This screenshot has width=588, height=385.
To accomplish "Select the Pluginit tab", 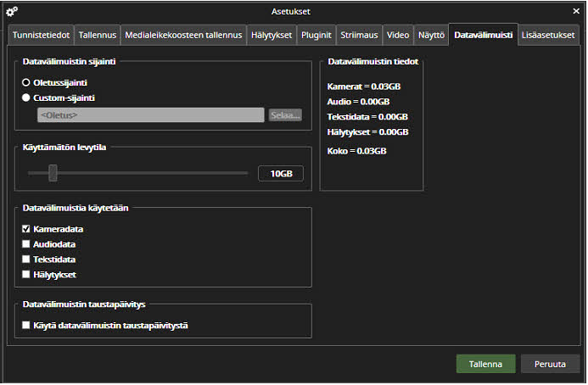I will pos(316,35).
